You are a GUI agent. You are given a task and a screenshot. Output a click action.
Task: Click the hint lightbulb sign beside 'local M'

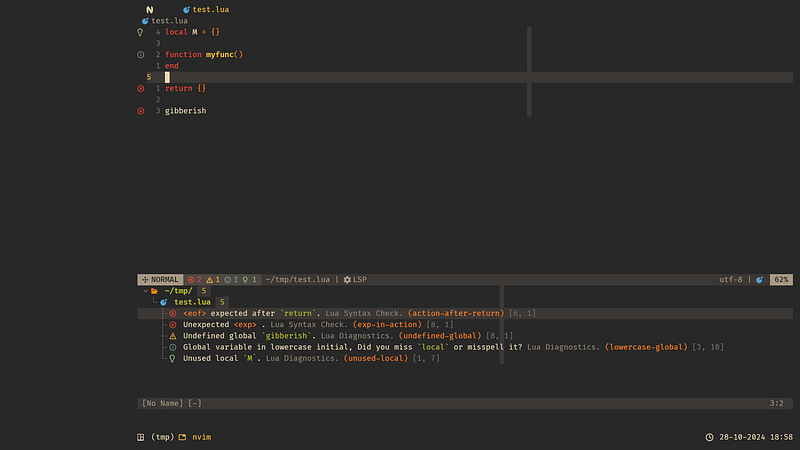tap(140, 32)
